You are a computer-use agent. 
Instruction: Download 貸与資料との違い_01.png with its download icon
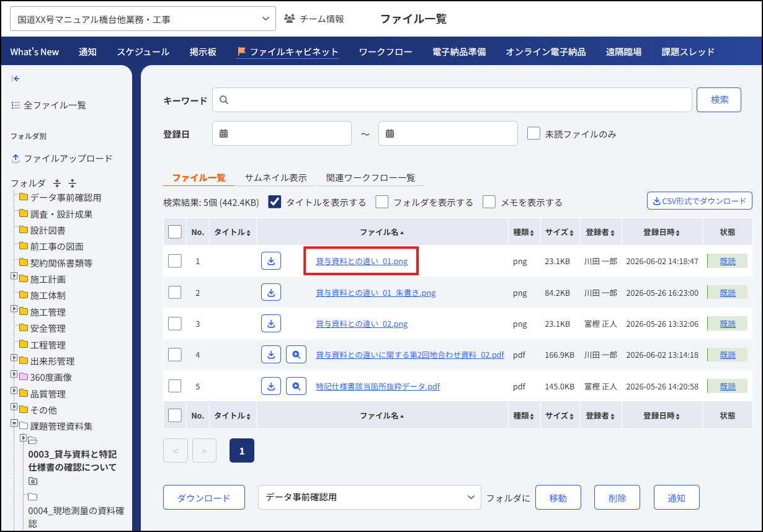tap(271, 261)
